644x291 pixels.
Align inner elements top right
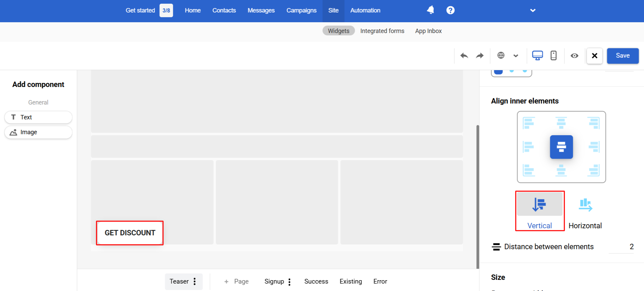(594, 123)
